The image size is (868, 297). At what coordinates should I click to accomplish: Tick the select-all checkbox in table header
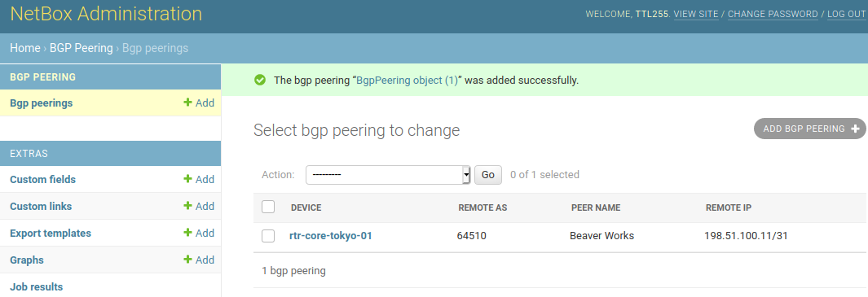click(x=268, y=207)
